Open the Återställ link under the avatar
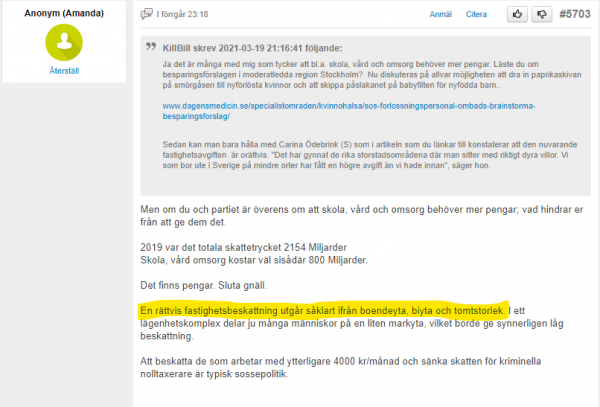The height and width of the screenshot is (407, 600). tap(64, 71)
